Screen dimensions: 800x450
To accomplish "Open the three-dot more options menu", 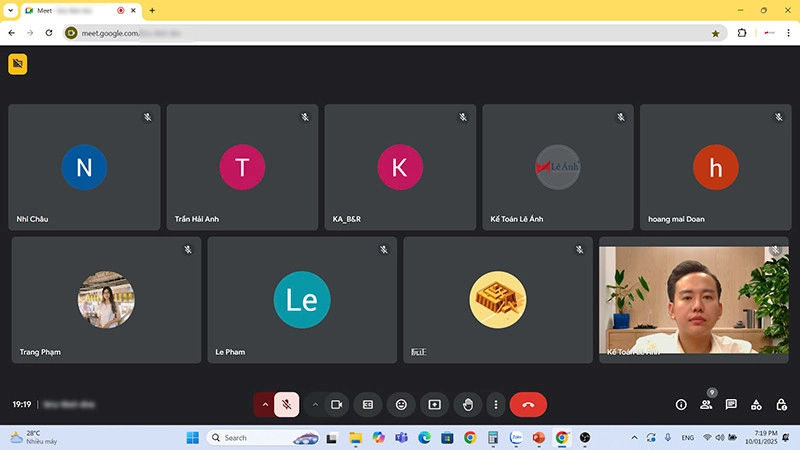I will pyautogui.click(x=495, y=404).
